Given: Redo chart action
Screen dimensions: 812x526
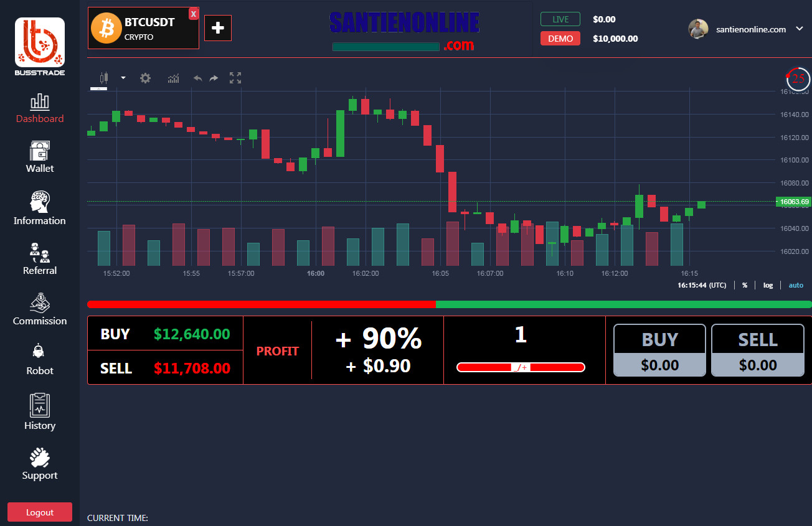Looking at the screenshot, I should tap(214, 78).
